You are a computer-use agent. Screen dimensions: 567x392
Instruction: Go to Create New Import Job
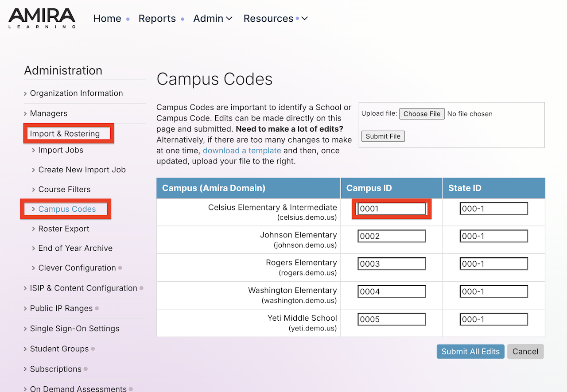coord(82,170)
